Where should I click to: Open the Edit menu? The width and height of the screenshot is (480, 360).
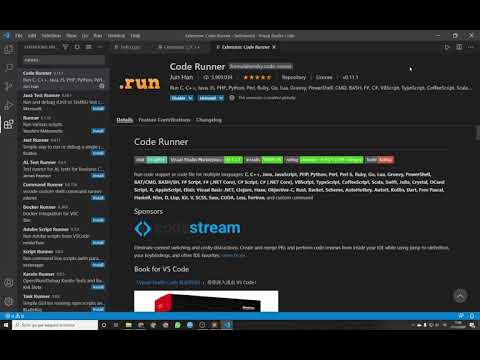coord(32,36)
